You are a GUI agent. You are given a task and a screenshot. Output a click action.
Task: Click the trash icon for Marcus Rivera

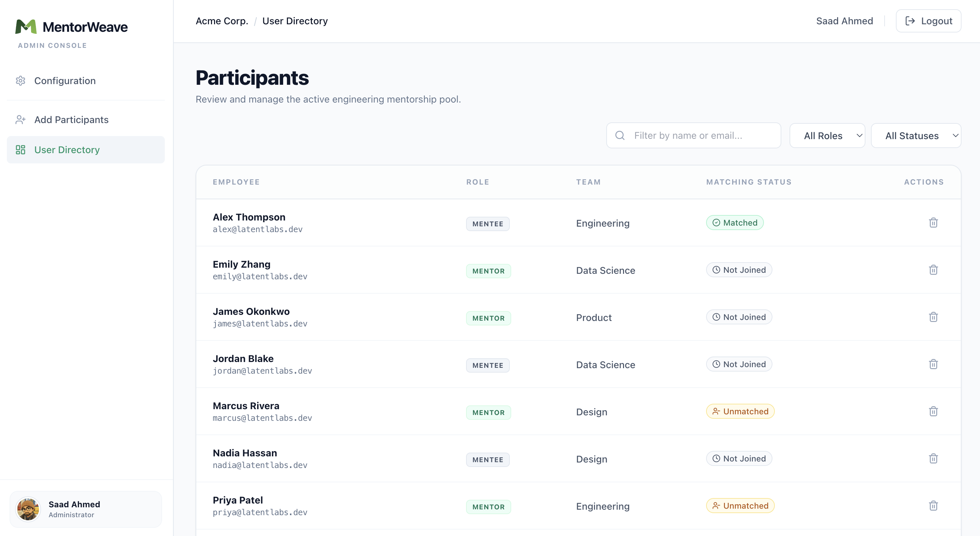[933, 411]
